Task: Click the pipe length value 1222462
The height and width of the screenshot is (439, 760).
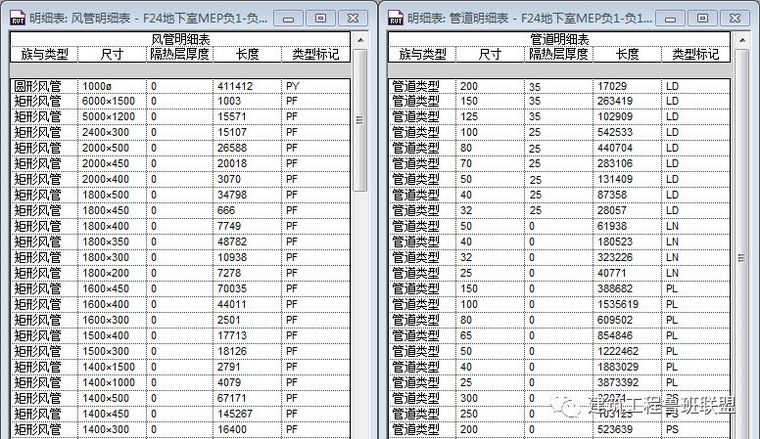Action: [618, 351]
